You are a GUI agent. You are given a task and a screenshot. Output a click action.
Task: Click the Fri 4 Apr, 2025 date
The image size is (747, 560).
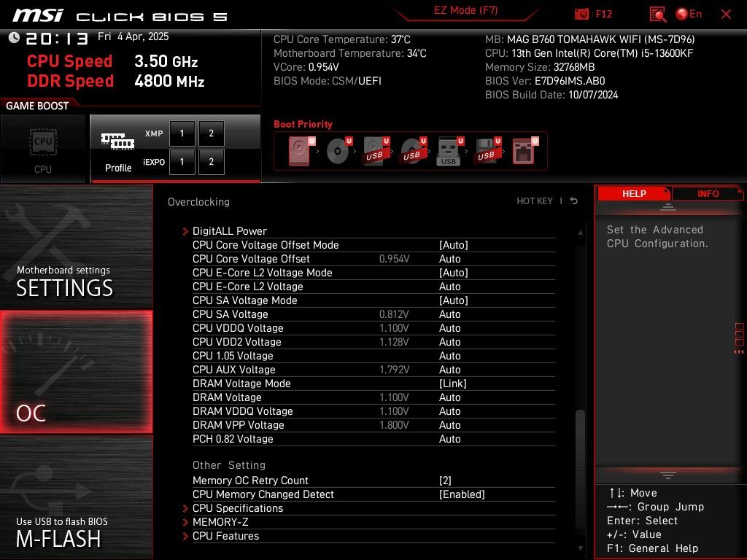tap(133, 36)
